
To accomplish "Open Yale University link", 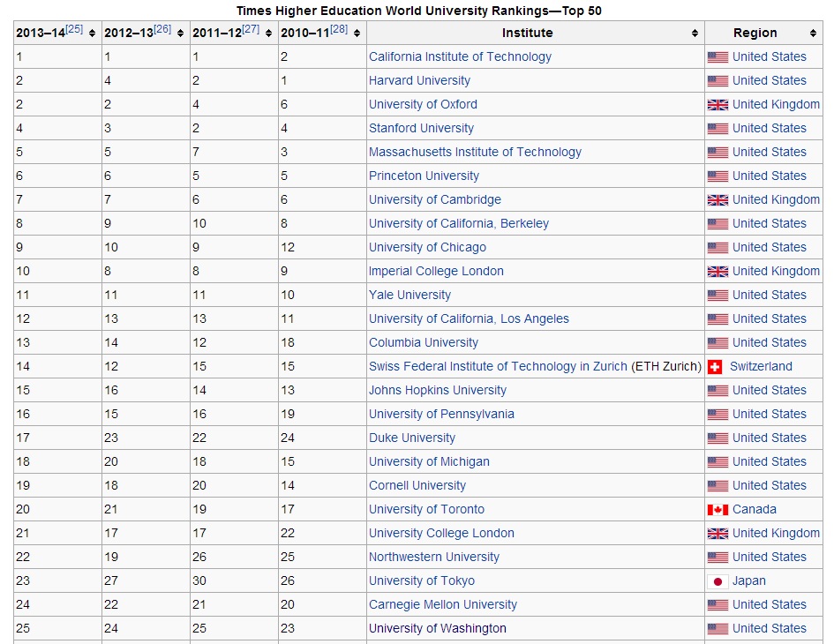I will [x=410, y=295].
